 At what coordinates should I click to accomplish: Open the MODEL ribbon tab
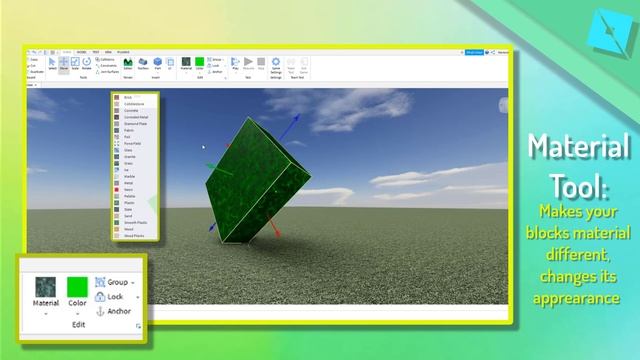82,52
